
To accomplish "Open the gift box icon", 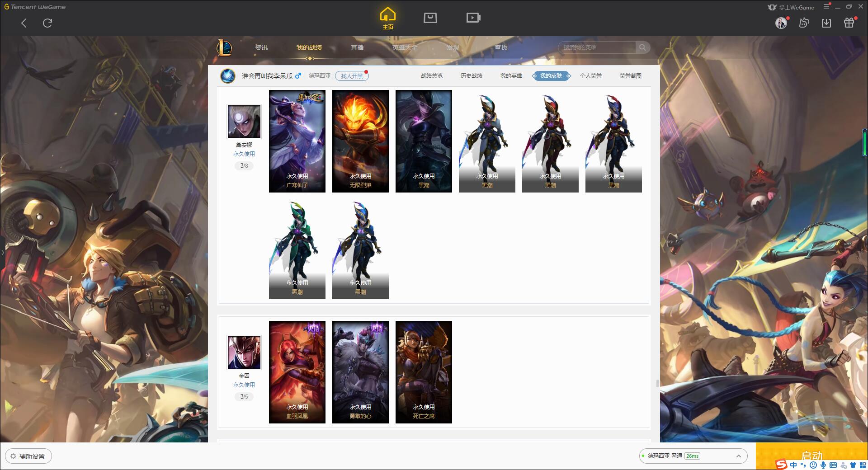I will pyautogui.click(x=849, y=23).
